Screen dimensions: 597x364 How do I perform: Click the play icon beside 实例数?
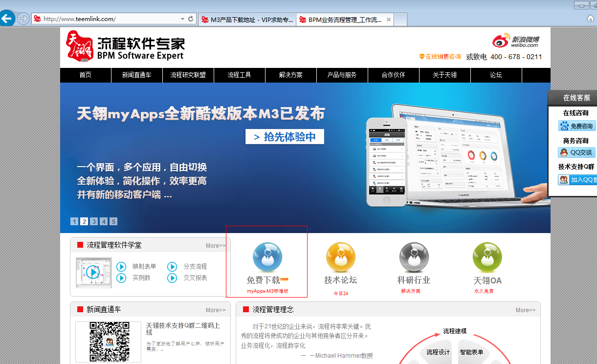[x=121, y=278]
